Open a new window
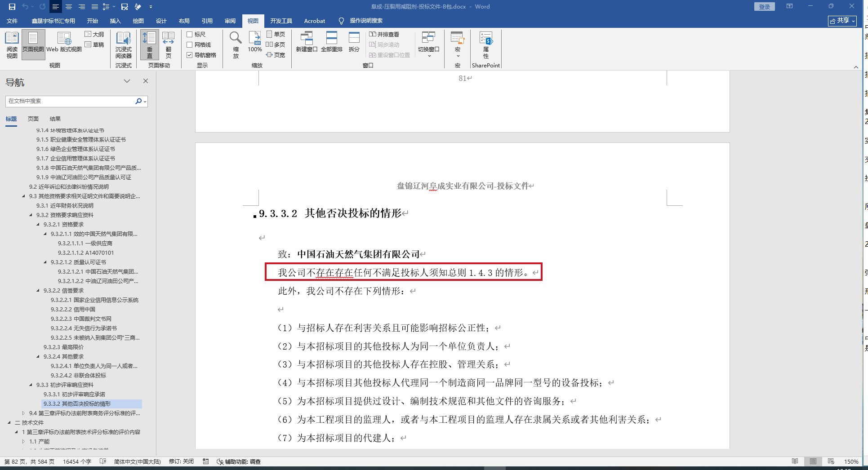This screenshot has height=470, width=868. coord(307,42)
